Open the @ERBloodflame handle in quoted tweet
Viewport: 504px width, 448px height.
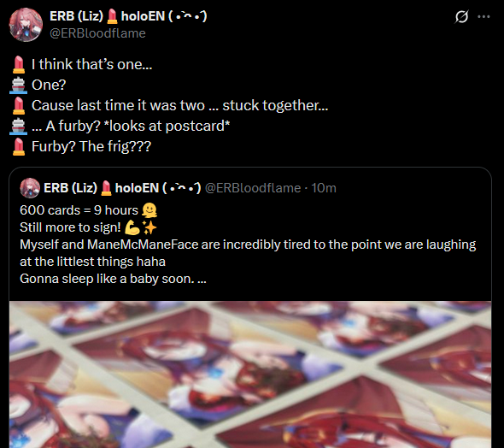(x=253, y=188)
